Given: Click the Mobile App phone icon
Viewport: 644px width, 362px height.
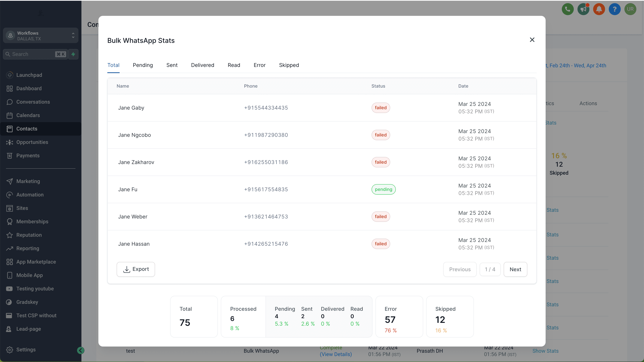Looking at the screenshot, I should pyautogui.click(x=10, y=275).
